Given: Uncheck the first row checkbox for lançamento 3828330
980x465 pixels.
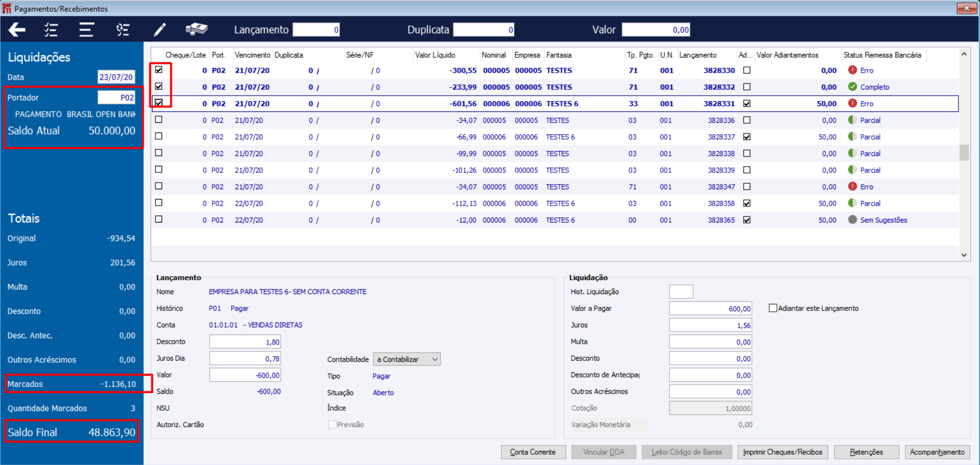Looking at the screenshot, I should click(159, 70).
